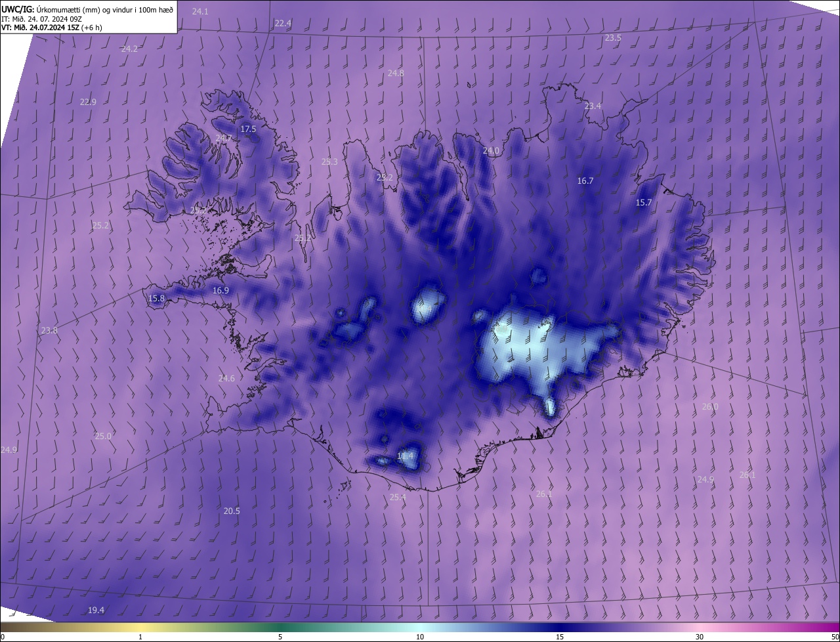Click the colour scale tick labelled 10
Viewport: 840px width, 642px height.
(420, 637)
